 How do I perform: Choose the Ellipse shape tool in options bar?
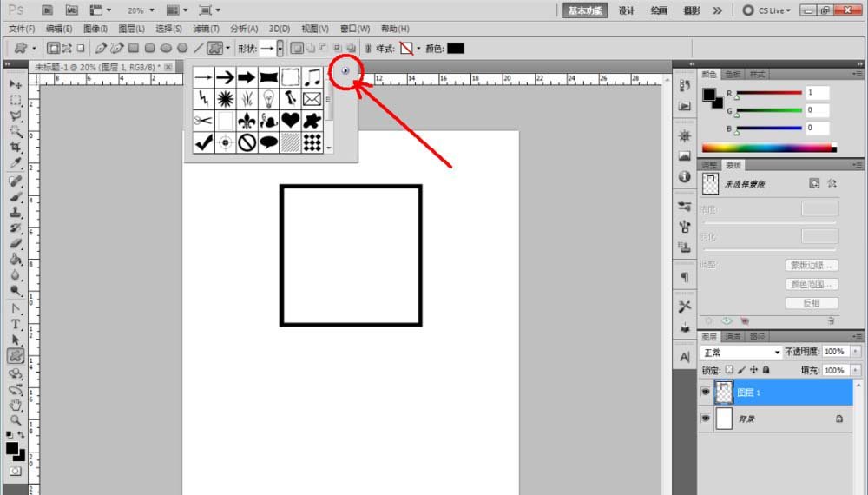[x=166, y=49]
